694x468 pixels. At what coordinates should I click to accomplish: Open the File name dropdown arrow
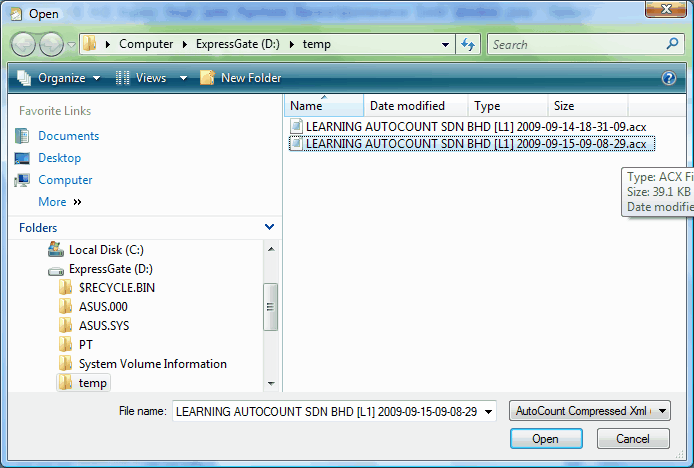pyautogui.click(x=489, y=412)
